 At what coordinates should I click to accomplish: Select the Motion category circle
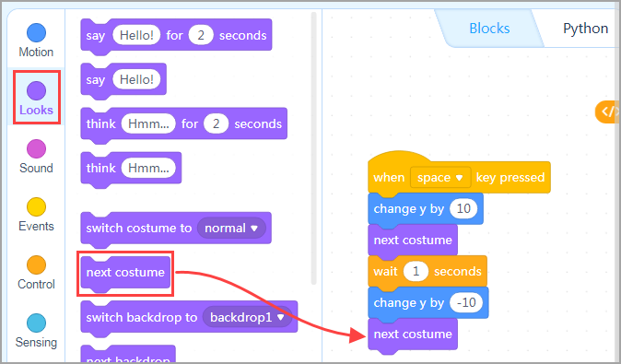36,32
